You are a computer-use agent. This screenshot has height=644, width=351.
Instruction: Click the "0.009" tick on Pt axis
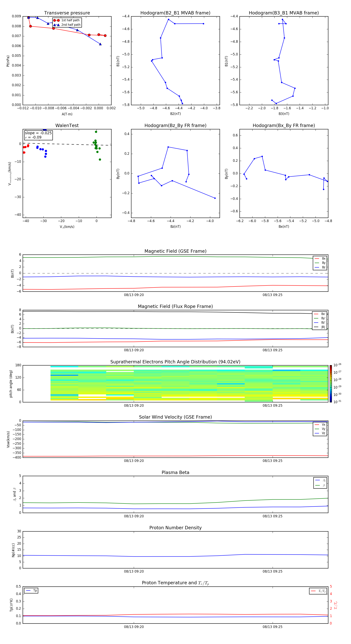[16, 16]
